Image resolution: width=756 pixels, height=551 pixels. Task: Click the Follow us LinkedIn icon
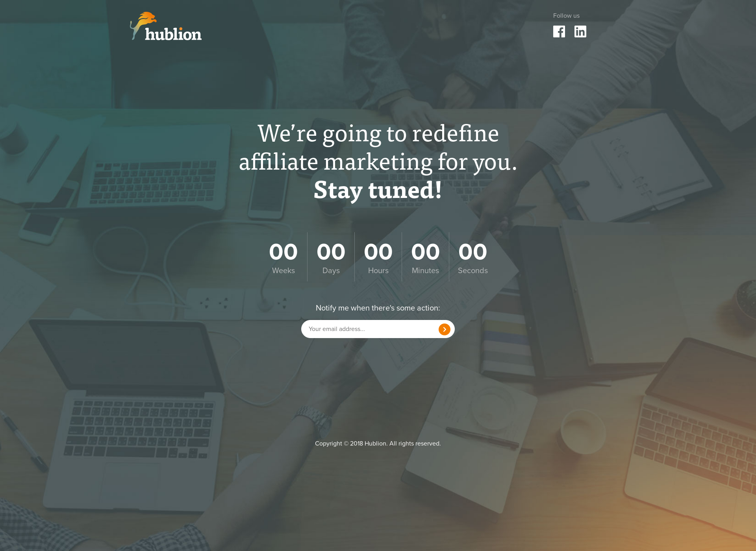tap(580, 31)
